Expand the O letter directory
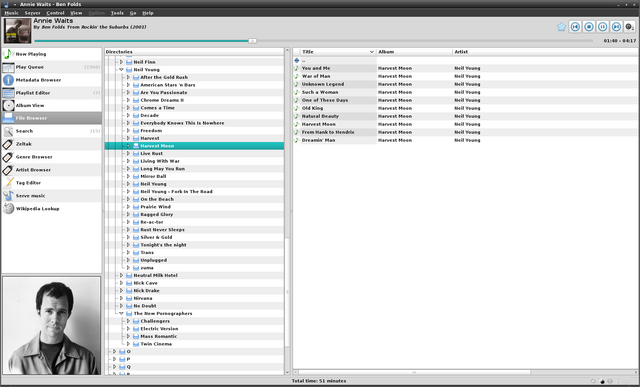 (x=114, y=351)
